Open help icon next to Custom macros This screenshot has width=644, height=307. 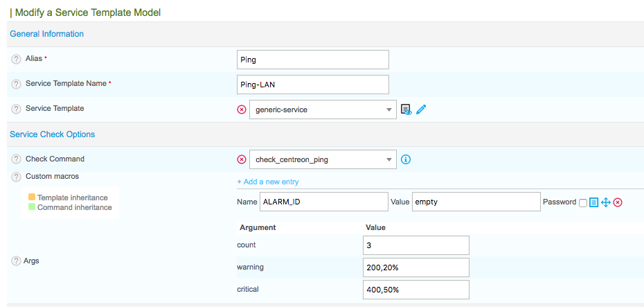click(16, 177)
